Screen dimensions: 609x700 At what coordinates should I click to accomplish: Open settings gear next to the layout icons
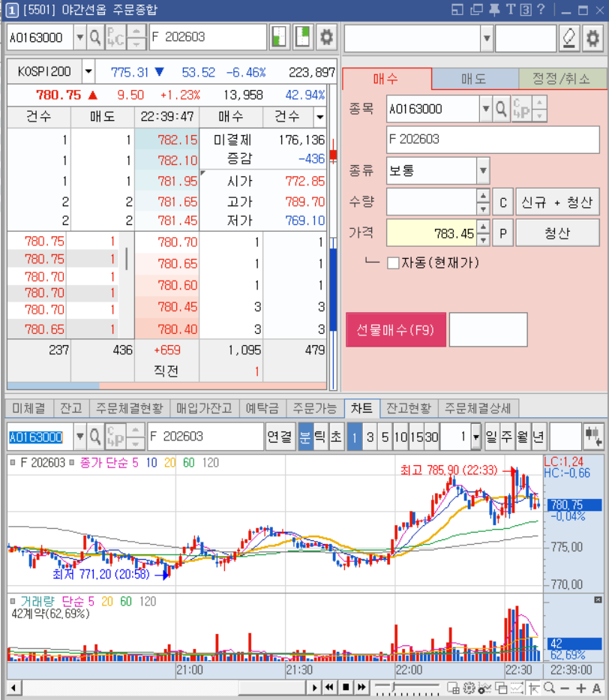[x=326, y=37]
